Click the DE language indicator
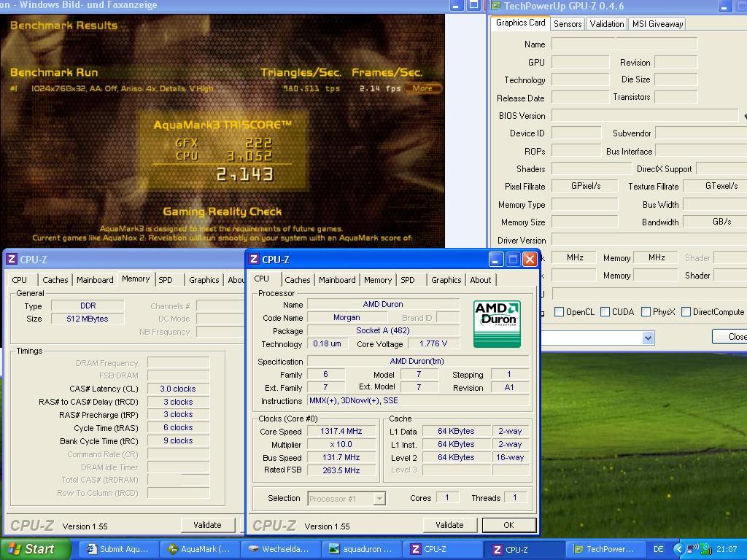Viewport: 747px width, 560px height. click(x=659, y=549)
